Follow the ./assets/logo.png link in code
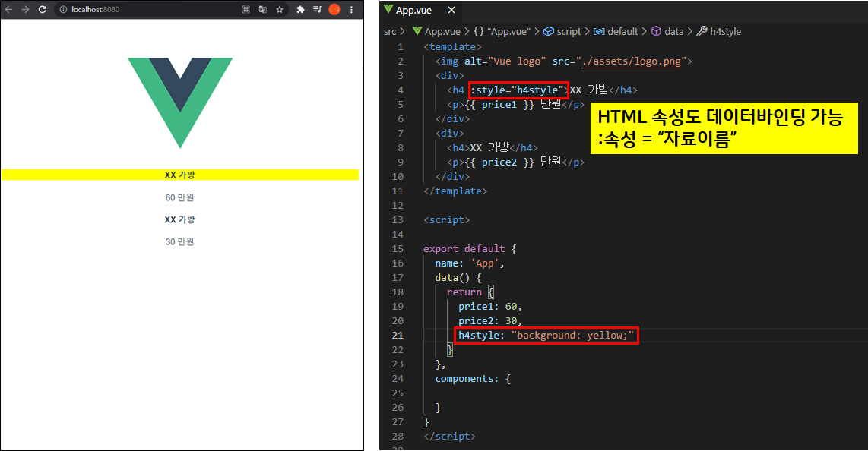This screenshot has width=868, height=451. pos(631,61)
